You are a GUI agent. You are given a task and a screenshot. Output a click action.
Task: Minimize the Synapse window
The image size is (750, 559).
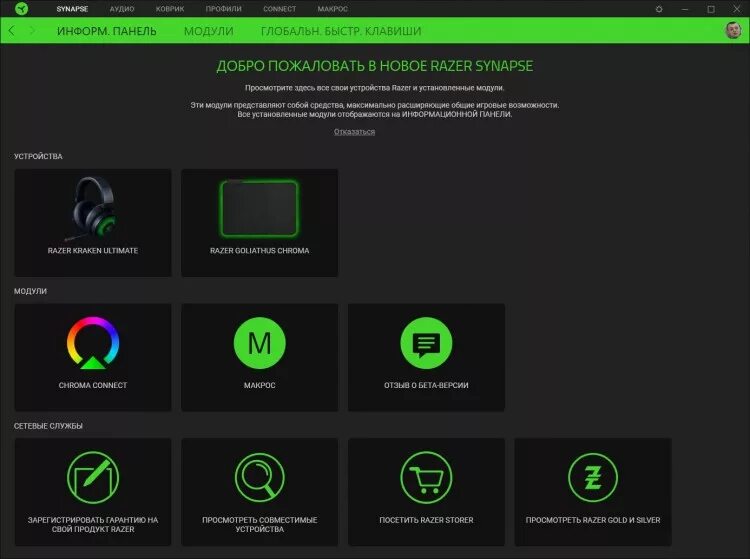[685, 9]
